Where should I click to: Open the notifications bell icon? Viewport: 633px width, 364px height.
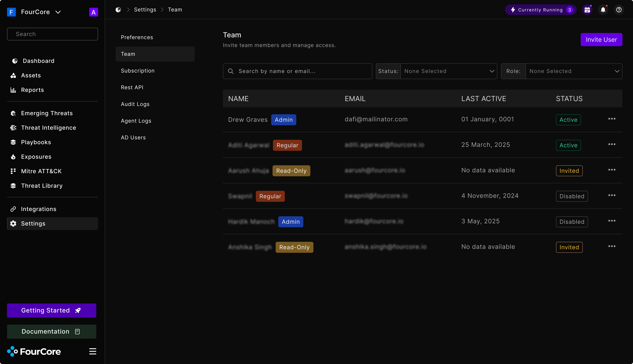(603, 10)
